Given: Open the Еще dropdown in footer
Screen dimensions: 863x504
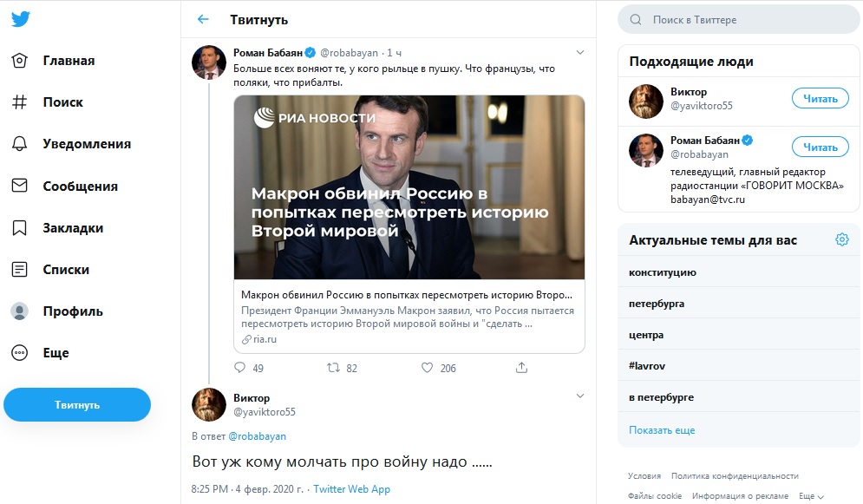Looking at the screenshot, I should click(811, 496).
